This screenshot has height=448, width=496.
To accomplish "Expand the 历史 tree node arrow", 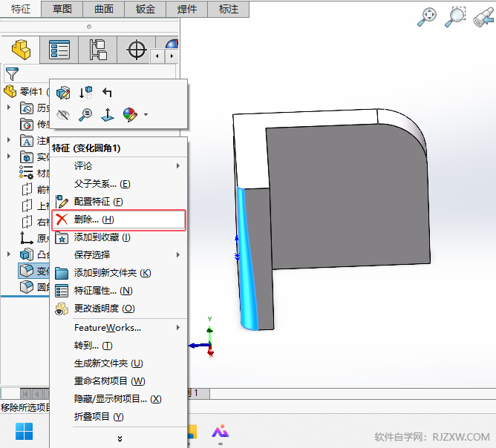I will pyautogui.click(x=9, y=108).
